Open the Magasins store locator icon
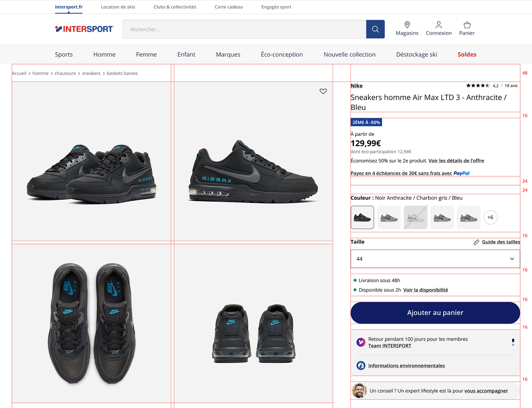This screenshot has height=408, width=532. [x=407, y=25]
